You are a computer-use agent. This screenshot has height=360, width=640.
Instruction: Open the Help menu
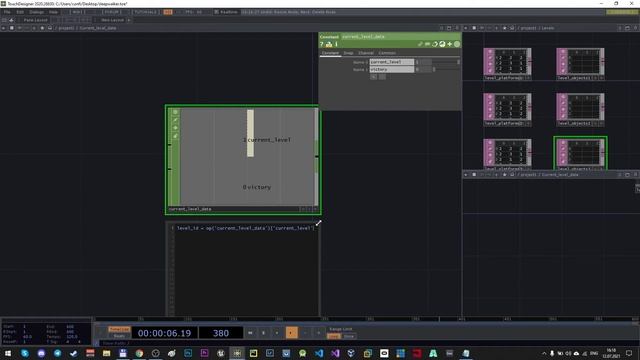(53, 12)
